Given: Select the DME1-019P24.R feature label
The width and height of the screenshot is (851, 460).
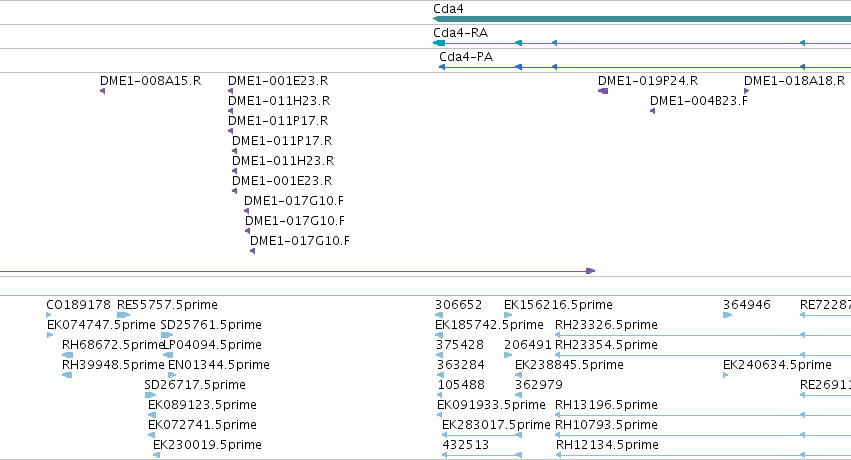Looking at the screenshot, I should (x=648, y=81).
